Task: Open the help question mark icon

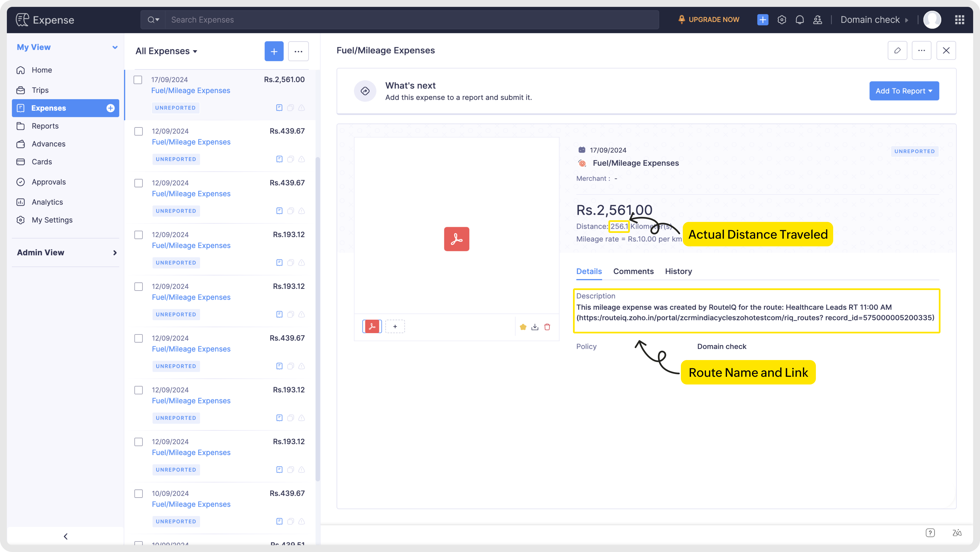Action: (x=930, y=533)
